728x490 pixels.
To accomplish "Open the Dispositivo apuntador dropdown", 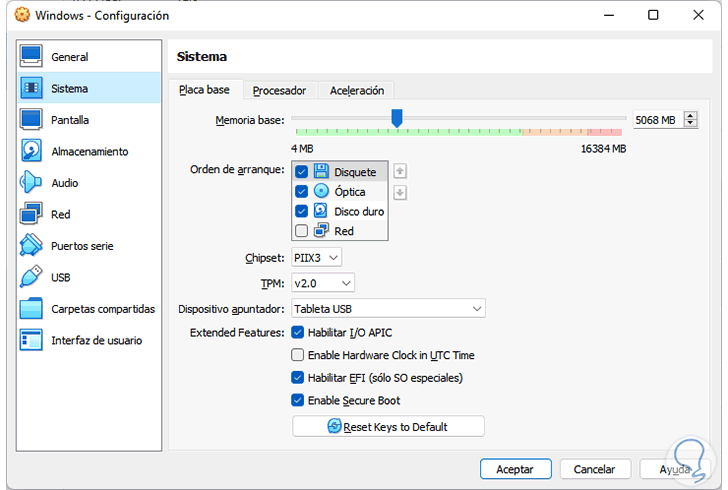I will tap(388, 309).
